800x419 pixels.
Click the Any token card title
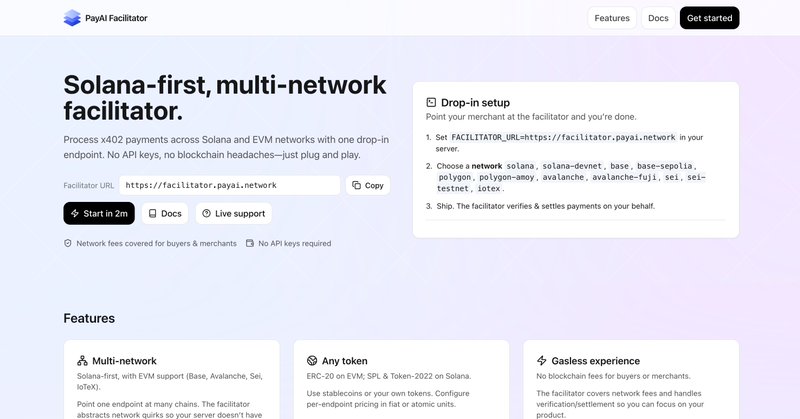click(x=344, y=361)
